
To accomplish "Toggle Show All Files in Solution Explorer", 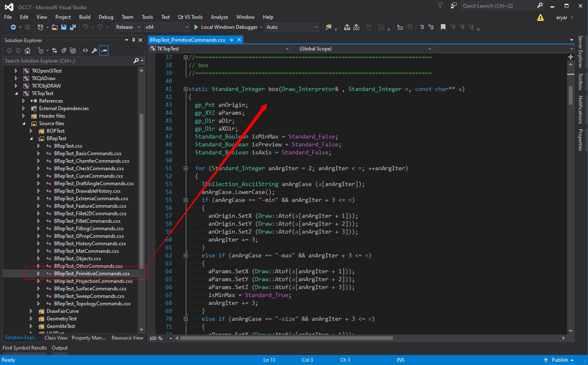I will pyautogui.click(x=73, y=50).
